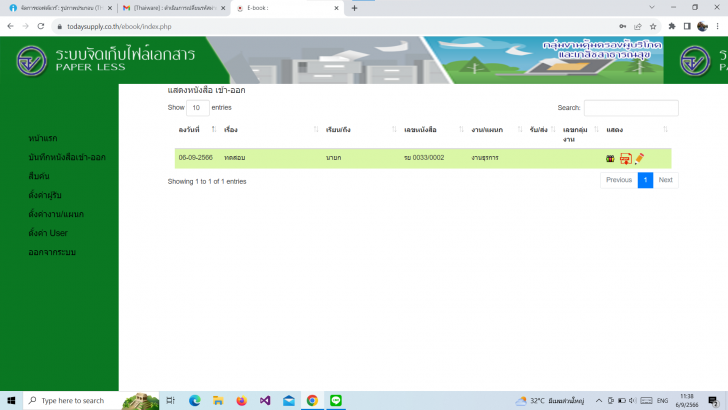Screen dimensions: 728x410
Task: Open the LINE app from the taskbar
Action: [x=336, y=400]
